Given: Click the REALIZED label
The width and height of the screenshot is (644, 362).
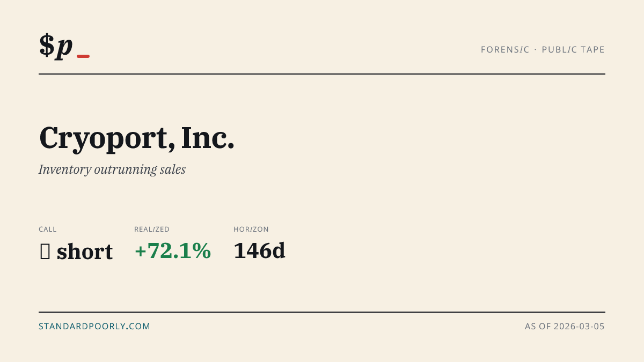Looking at the screenshot, I should pos(152,229).
